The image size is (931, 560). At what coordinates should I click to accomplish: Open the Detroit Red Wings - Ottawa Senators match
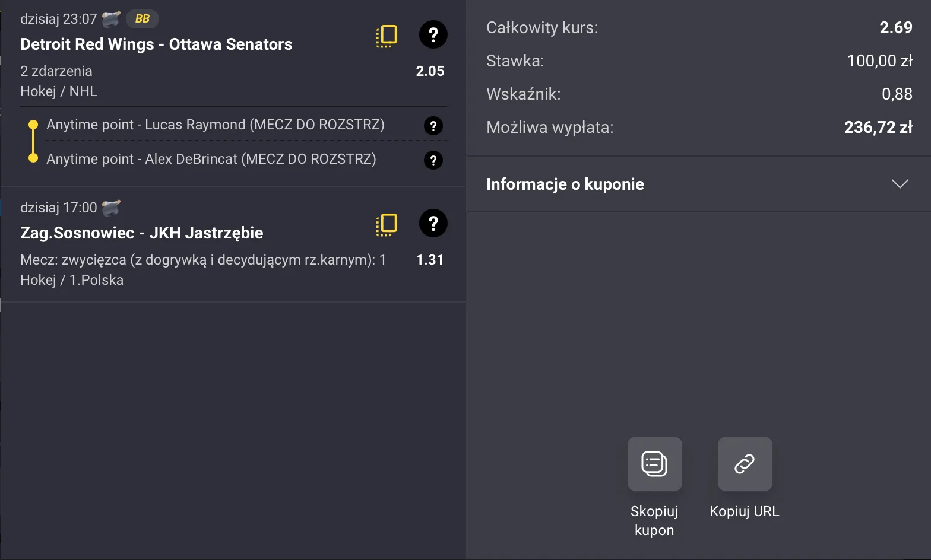pyautogui.click(x=156, y=44)
